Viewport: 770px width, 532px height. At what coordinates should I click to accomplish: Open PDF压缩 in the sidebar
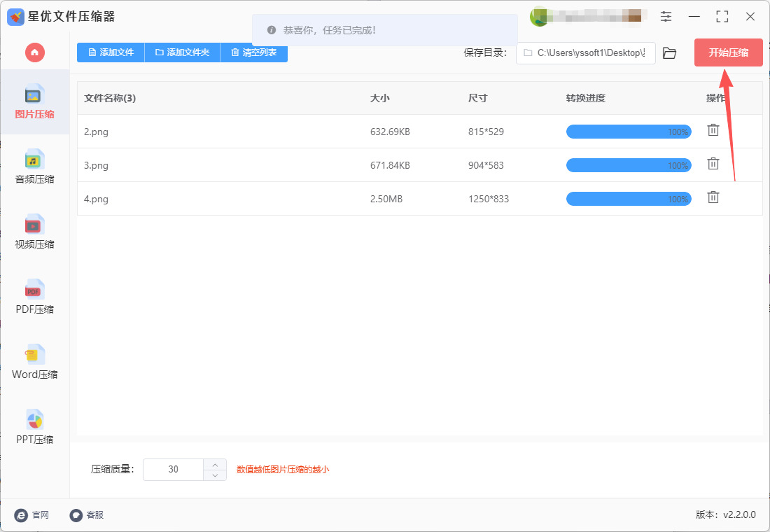[34, 296]
